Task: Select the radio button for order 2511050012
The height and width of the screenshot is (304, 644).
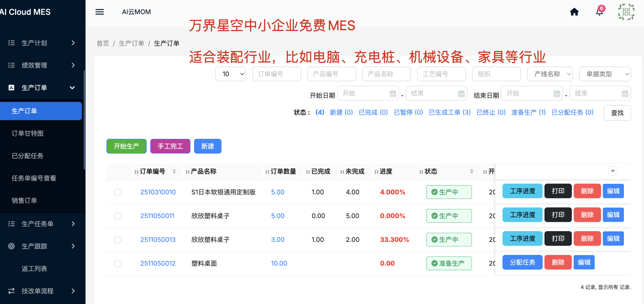Action: (117, 263)
